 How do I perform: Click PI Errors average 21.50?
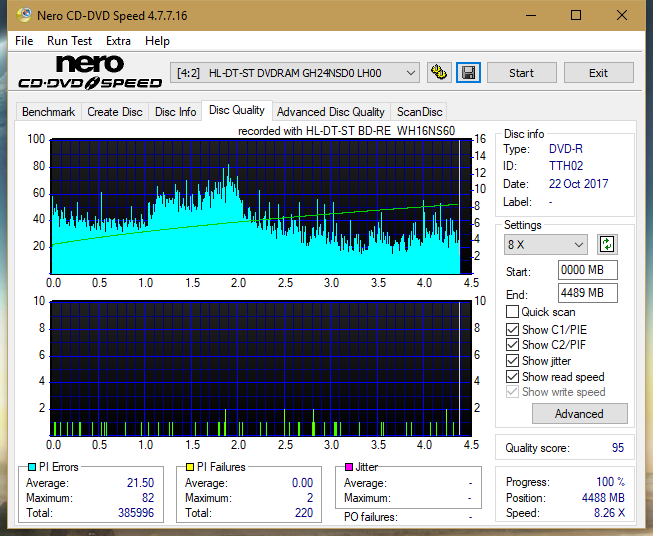pyautogui.click(x=140, y=483)
